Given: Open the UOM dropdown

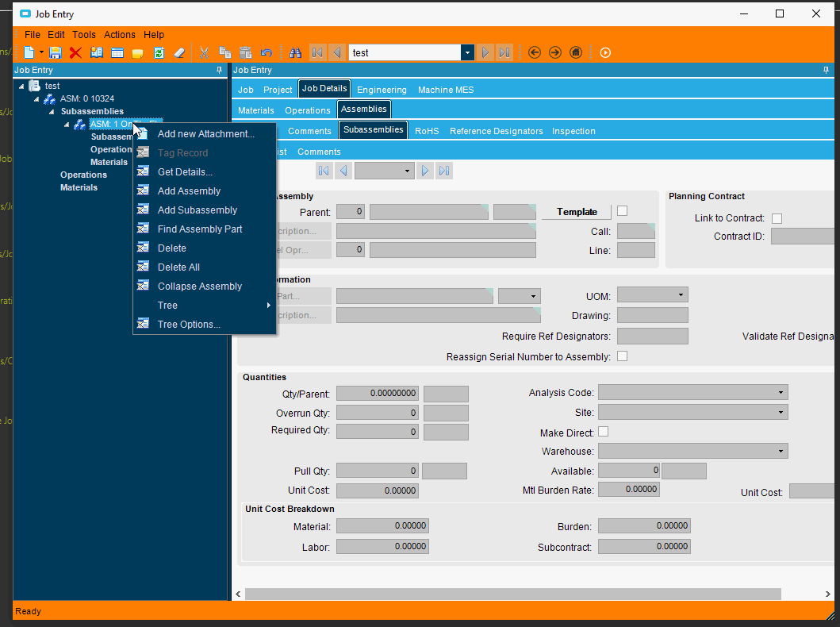Looking at the screenshot, I should coord(681,295).
